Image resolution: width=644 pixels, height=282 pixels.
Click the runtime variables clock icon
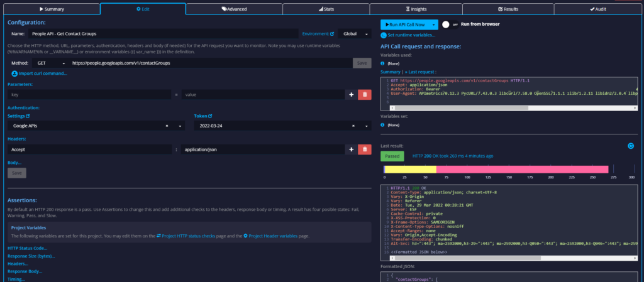[384, 35]
